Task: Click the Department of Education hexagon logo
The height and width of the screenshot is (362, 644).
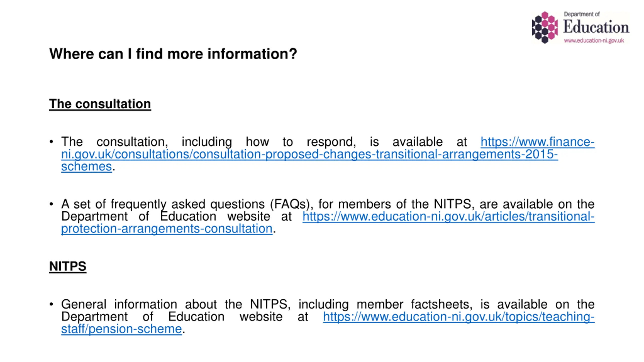Action: tap(545, 27)
